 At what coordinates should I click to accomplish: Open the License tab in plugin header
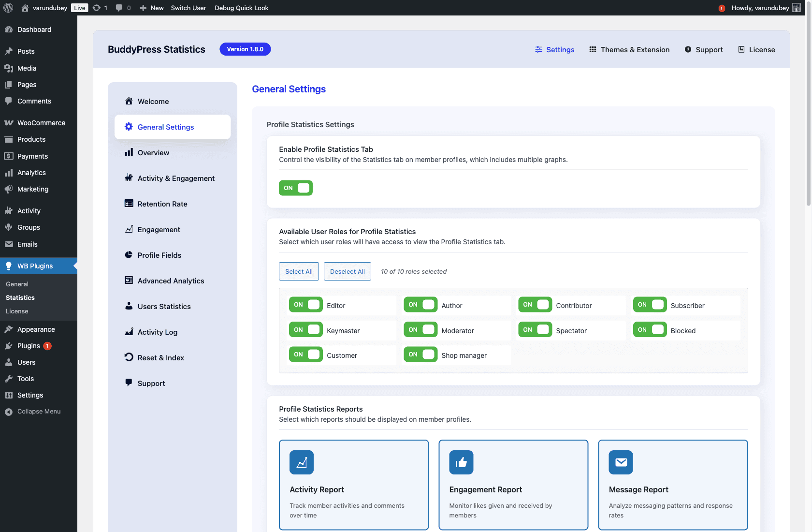pos(756,49)
